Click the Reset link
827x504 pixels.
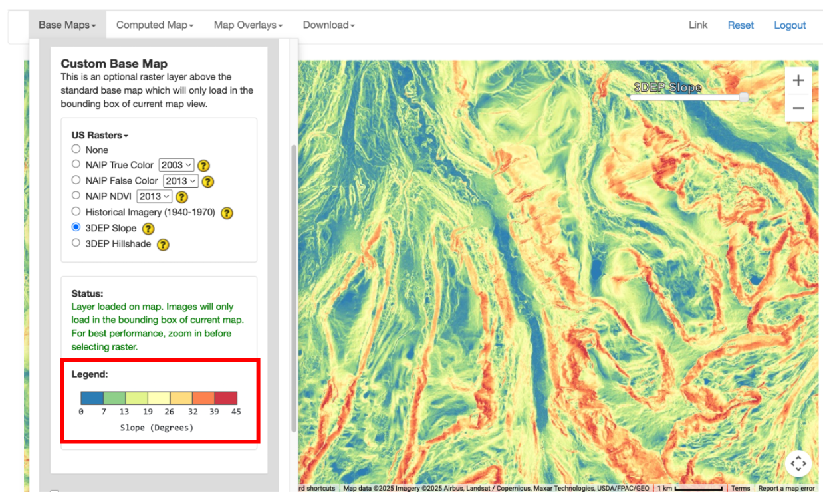pos(740,25)
